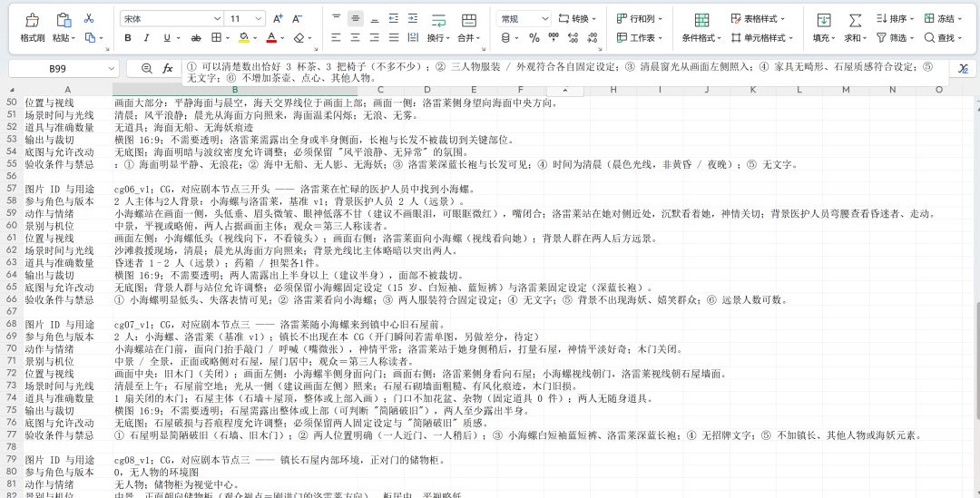
Task: Click the AutoSum (求和) sigma icon
Action: click(855, 21)
